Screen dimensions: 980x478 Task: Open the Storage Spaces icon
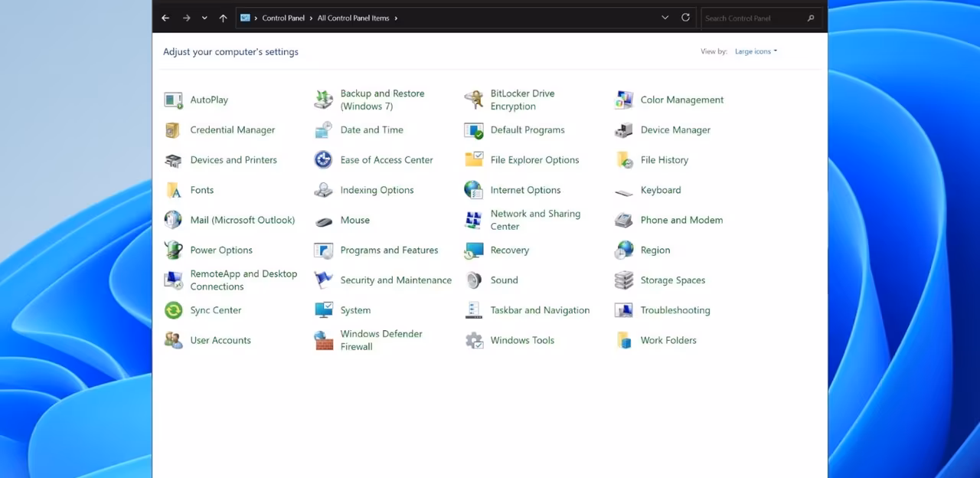(x=624, y=280)
